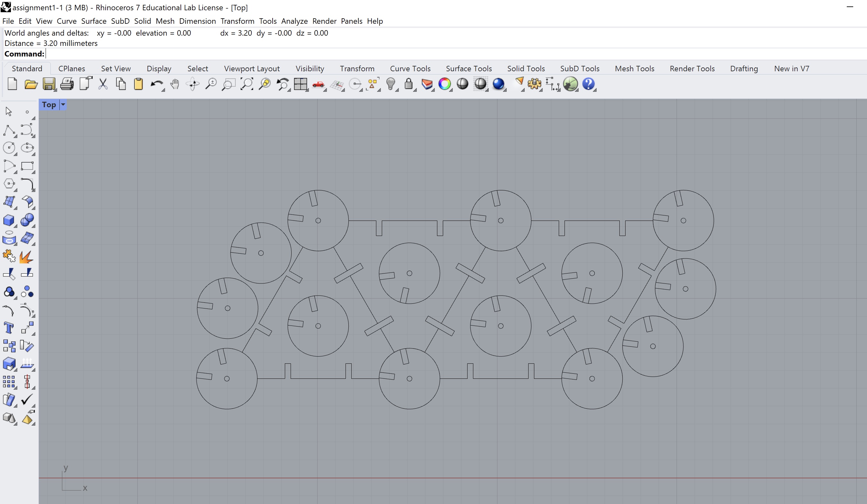Click the Shaded Viewport sphere icon
867x504 pixels.
(463, 84)
